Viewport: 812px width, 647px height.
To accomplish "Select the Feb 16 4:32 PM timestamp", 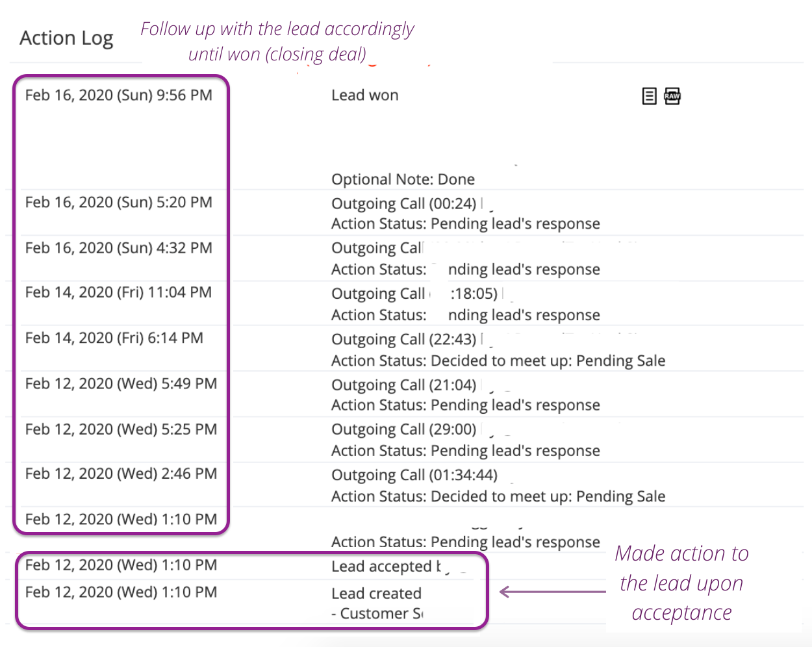I will (118, 248).
